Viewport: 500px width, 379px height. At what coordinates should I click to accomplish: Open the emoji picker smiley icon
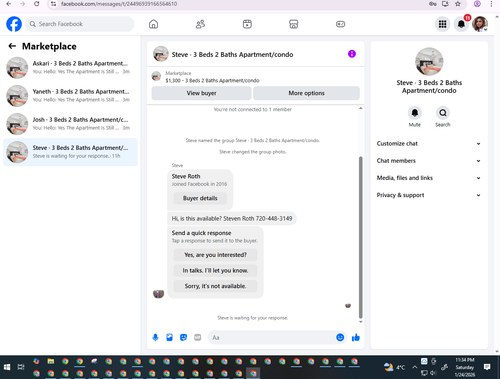click(x=340, y=337)
